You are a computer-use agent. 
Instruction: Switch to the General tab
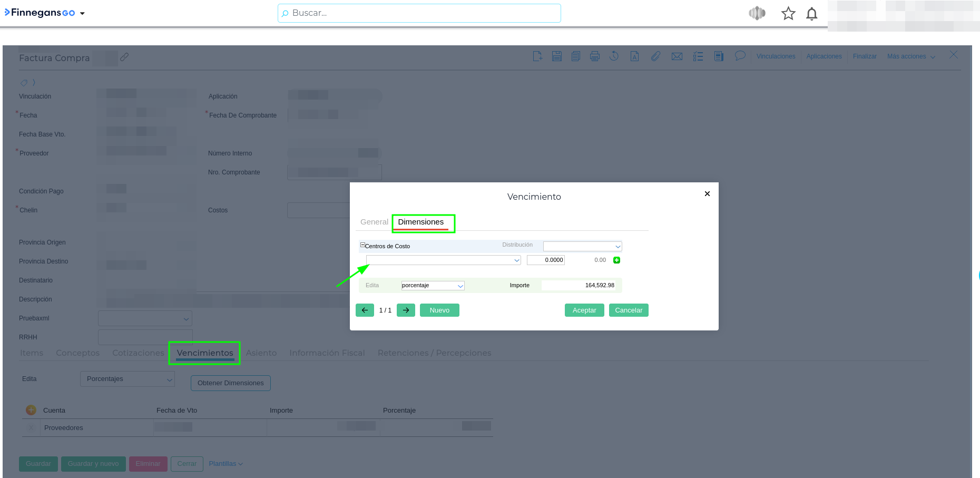(374, 222)
